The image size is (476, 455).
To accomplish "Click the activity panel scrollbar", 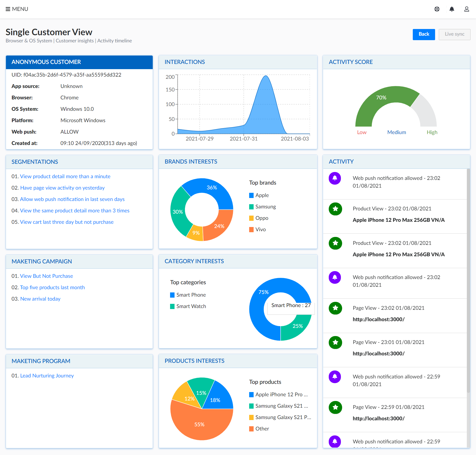I will coord(468,280).
